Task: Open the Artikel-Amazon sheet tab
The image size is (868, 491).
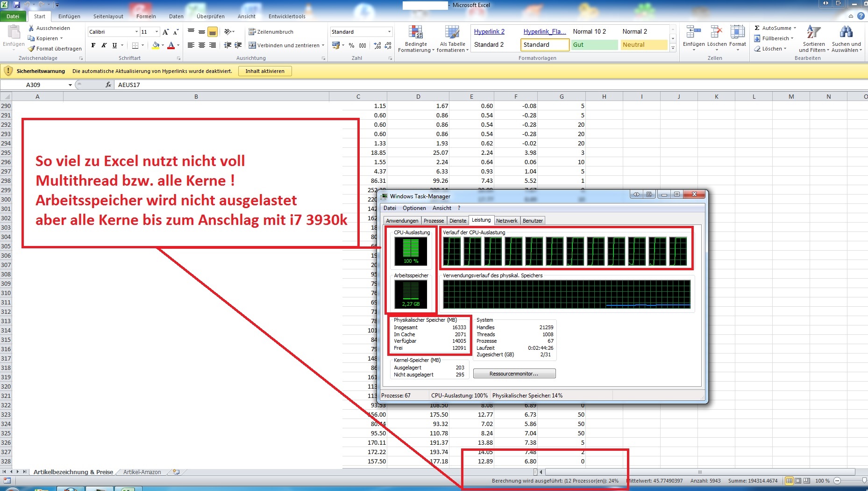Action: tap(142, 472)
